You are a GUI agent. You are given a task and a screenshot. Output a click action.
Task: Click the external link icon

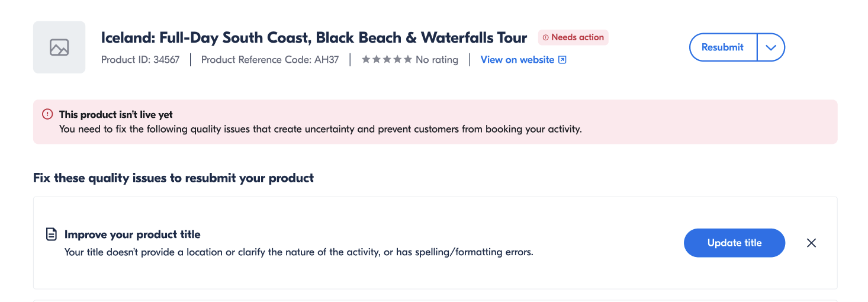coord(562,60)
